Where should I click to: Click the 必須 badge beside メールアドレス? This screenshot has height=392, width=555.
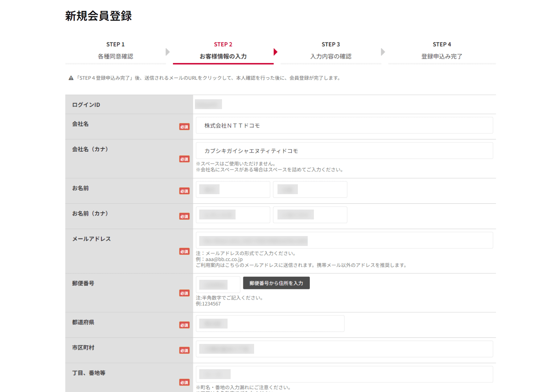[184, 251]
